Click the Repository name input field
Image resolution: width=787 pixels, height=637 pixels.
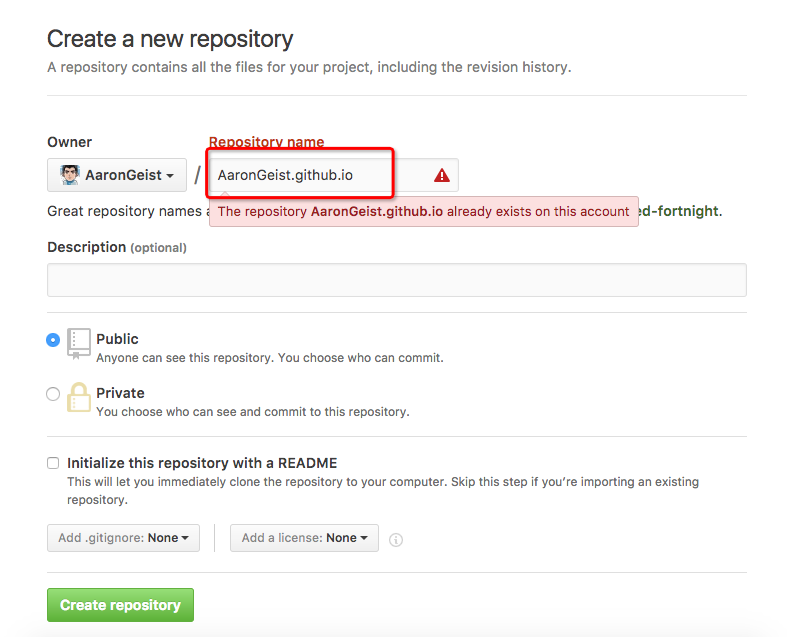[334, 175]
